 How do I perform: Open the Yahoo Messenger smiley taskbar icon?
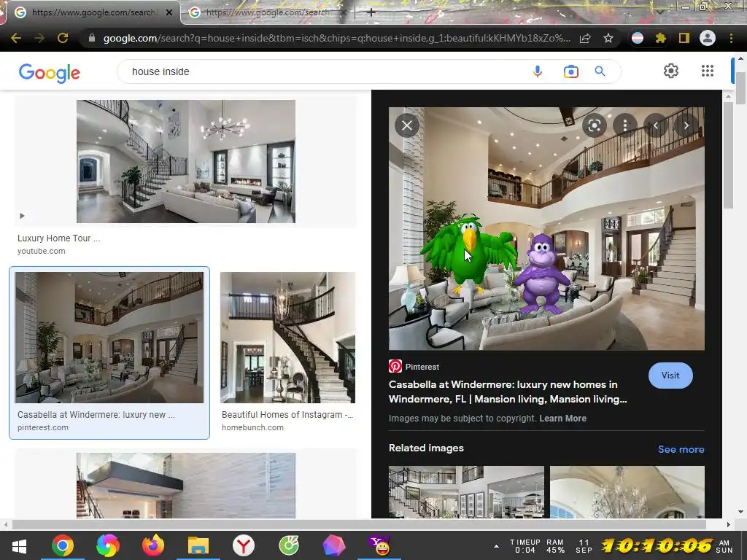pyautogui.click(x=379, y=545)
